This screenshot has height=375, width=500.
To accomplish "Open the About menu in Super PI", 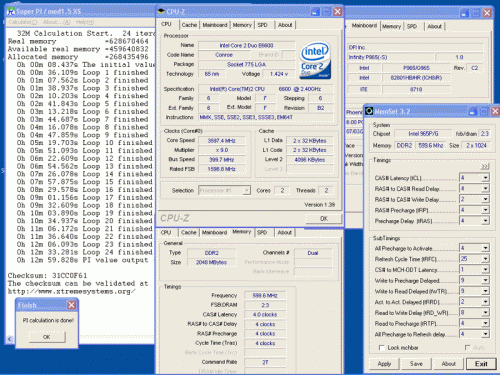I will (57, 22).
